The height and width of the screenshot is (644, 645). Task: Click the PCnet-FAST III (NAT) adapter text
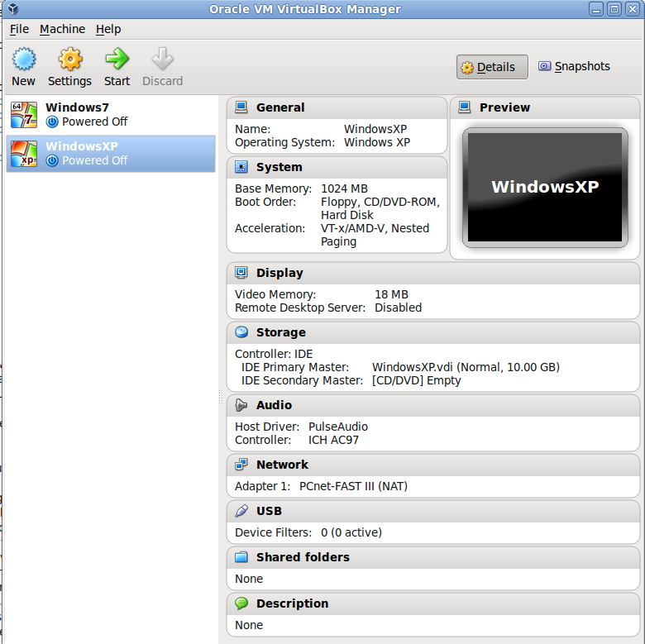353,486
